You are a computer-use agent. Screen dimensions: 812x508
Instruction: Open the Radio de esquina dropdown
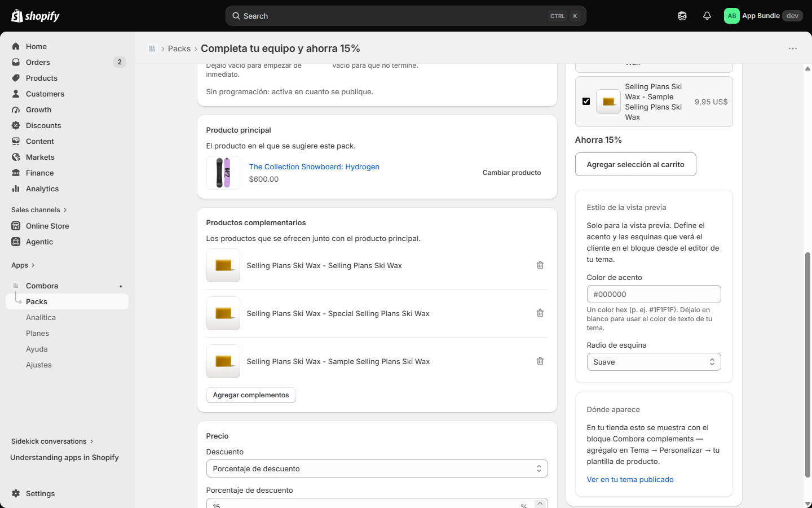(x=654, y=362)
